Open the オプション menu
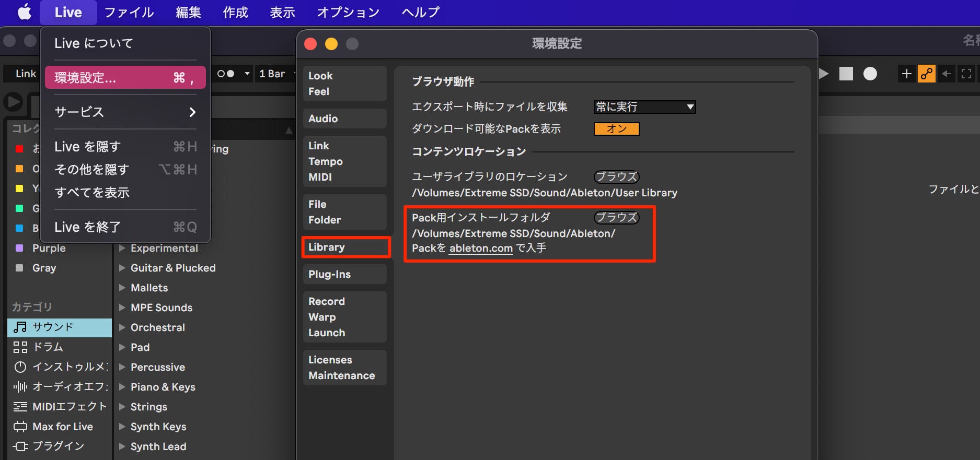 pos(348,12)
